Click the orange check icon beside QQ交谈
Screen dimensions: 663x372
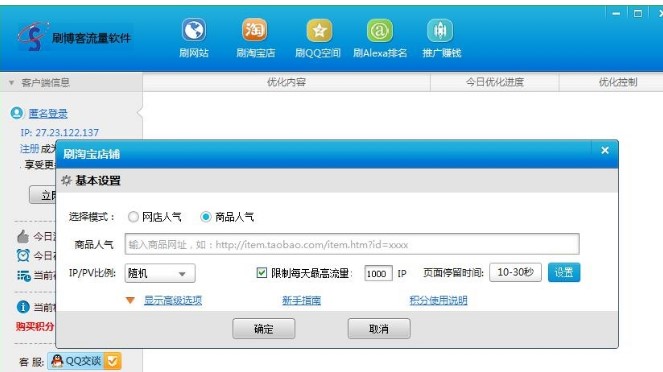pyautogui.click(x=113, y=361)
